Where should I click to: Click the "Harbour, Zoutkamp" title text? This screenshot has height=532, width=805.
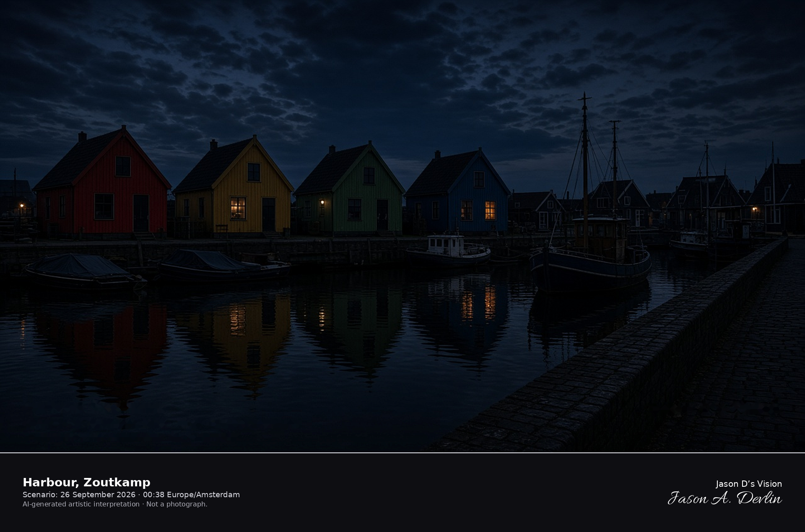pyautogui.click(x=86, y=482)
